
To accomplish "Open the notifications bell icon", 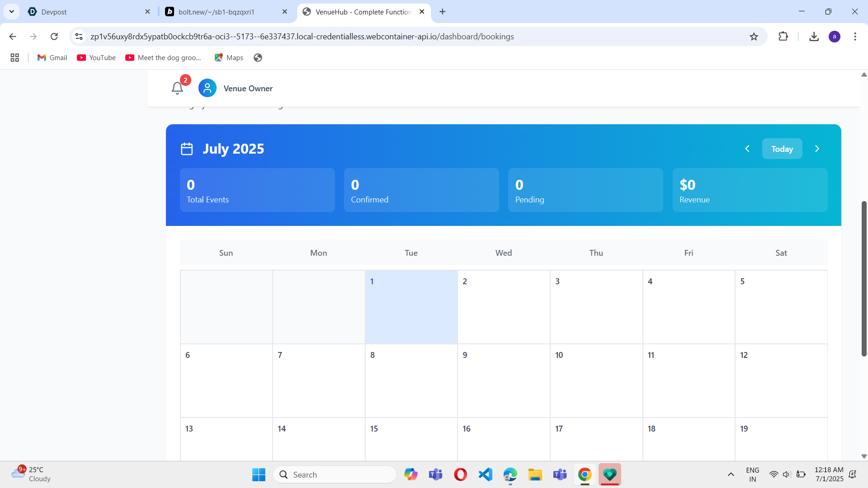I will 177,88.
